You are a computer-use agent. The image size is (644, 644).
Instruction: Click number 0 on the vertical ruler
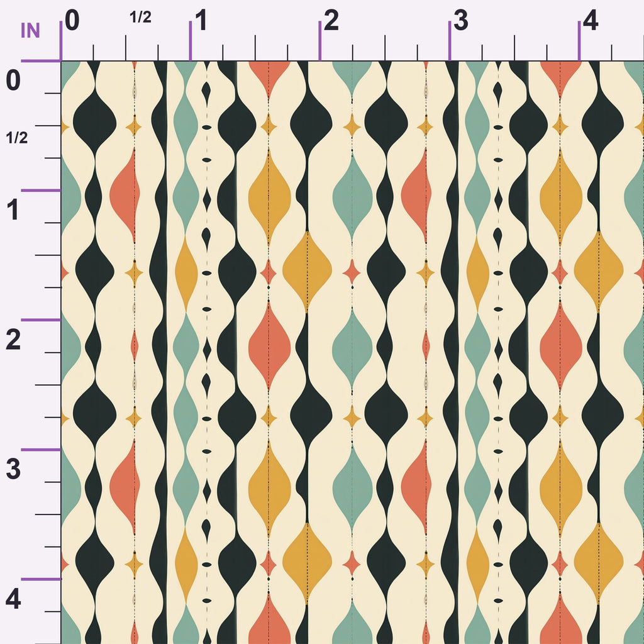pos(13,80)
